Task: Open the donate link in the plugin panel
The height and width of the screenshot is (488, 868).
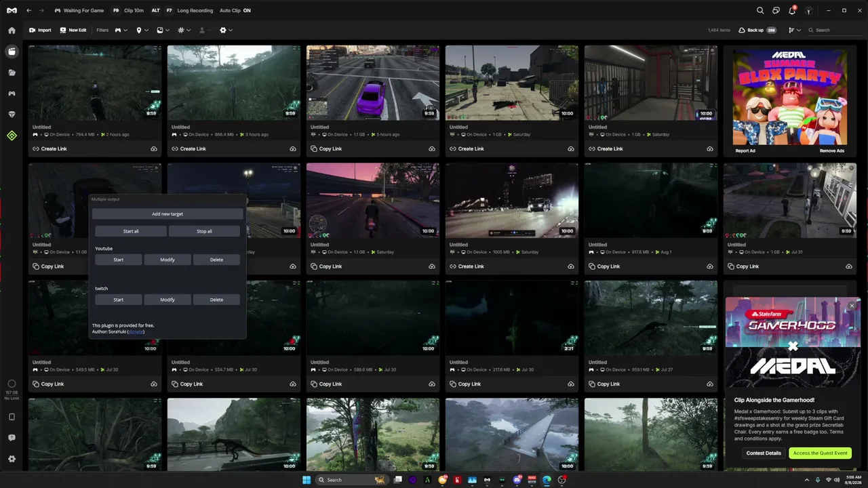Action: [136, 331]
